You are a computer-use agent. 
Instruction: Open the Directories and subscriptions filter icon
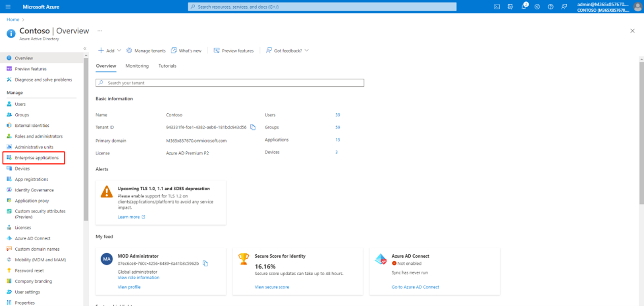(x=510, y=7)
